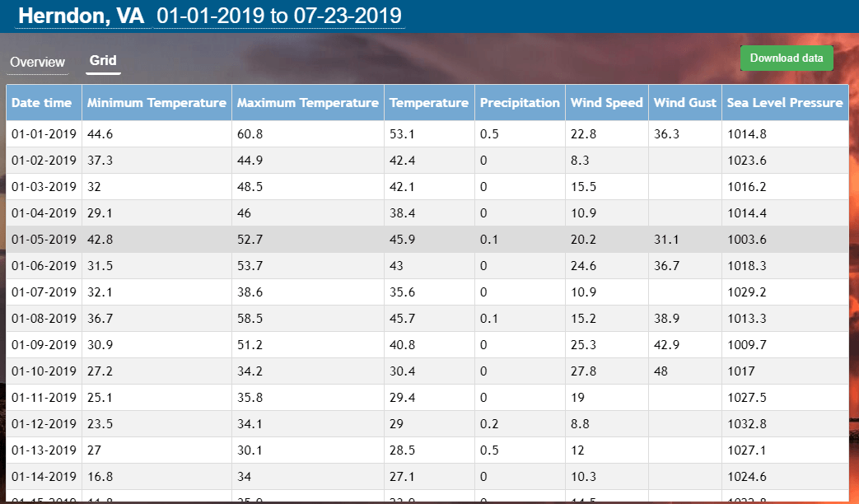Select the Grid tab
859x504 pixels.
(102, 61)
